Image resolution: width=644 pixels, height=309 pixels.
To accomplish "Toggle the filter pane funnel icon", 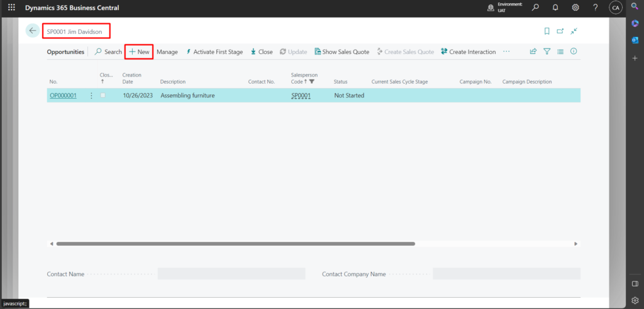I will pos(547,51).
